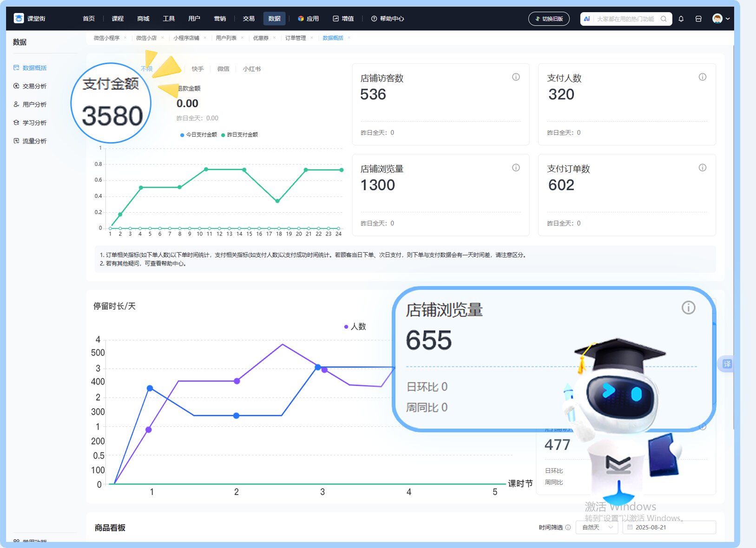This screenshot has width=756, height=548.
Task: Click the 译 translate floating button
Action: tap(727, 364)
